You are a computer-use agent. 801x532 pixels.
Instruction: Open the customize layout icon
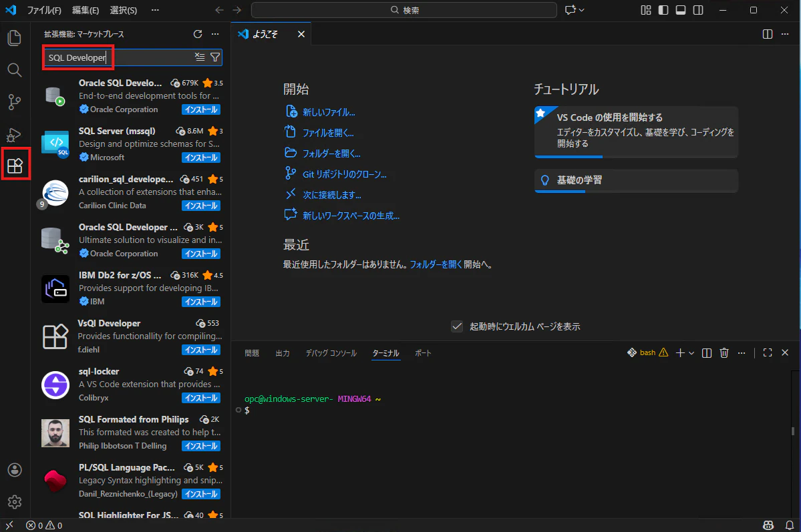coord(646,10)
